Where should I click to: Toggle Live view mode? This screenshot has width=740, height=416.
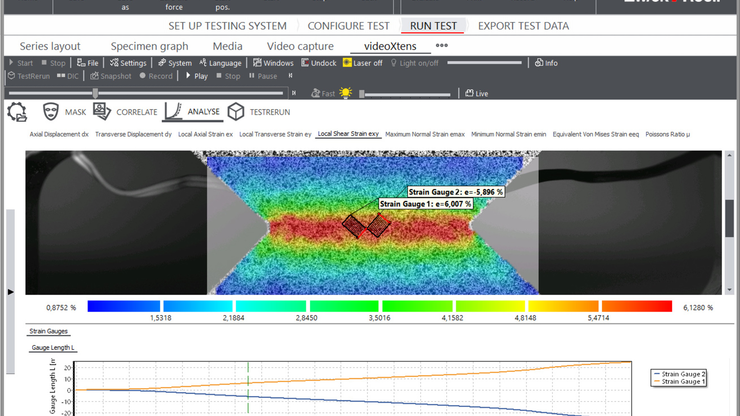[x=475, y=94]
